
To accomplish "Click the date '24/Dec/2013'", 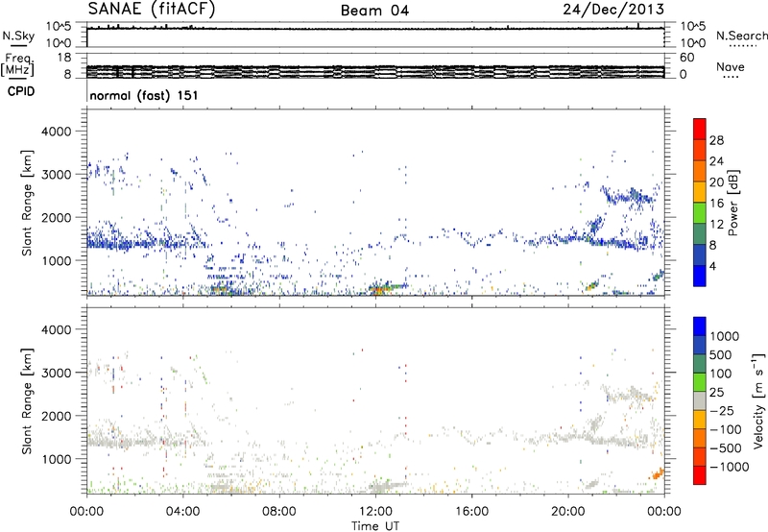I will 613,10.
